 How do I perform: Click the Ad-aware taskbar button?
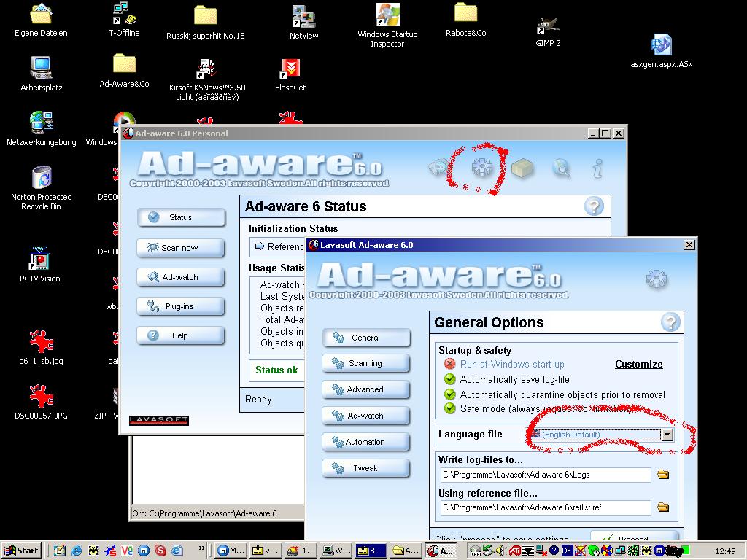(x=441, y=551)
